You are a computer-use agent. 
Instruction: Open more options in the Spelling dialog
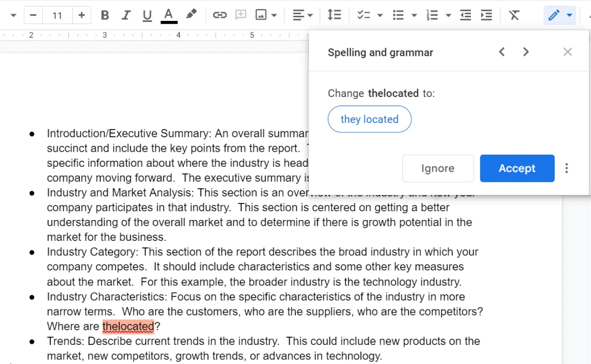pos(566,168)
